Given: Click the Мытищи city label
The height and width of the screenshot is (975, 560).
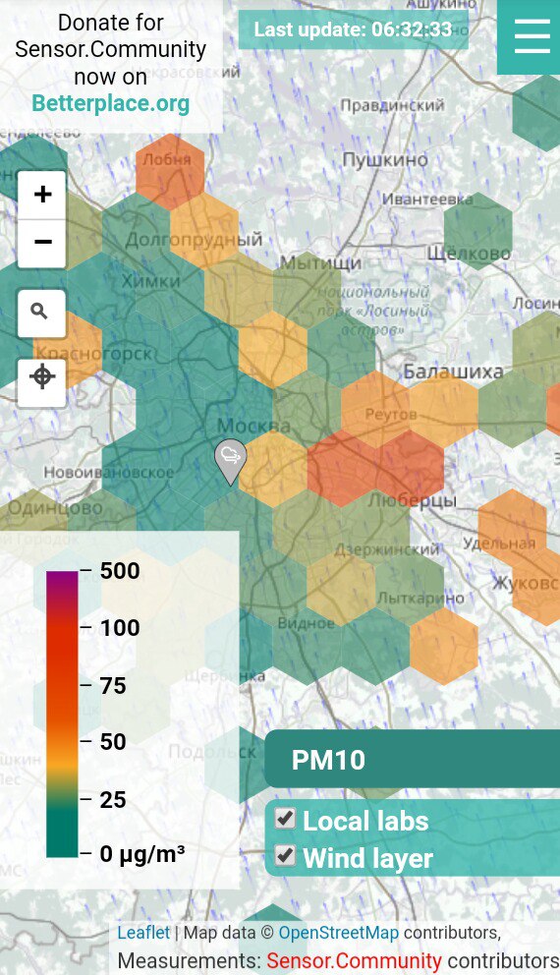Looking at the screenshot, I should click(320, 262).
